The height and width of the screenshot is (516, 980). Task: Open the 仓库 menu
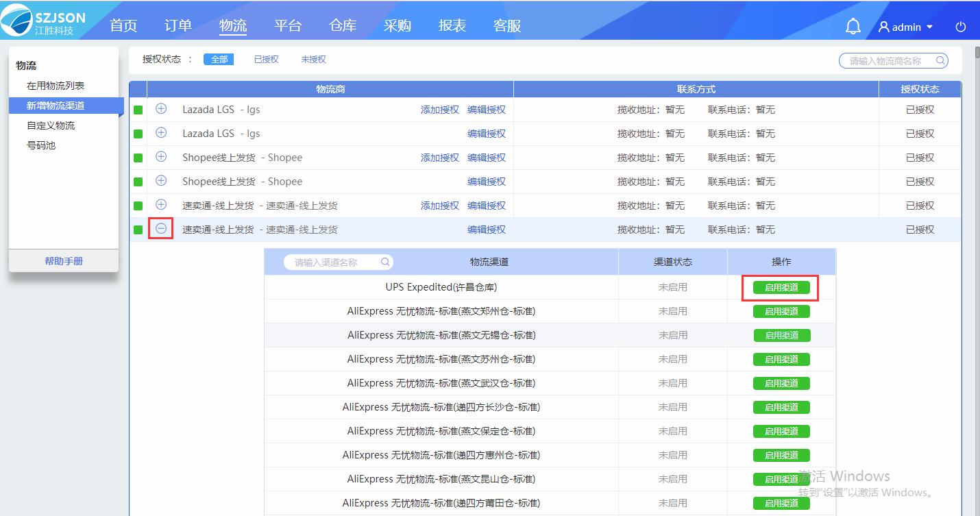pyautogui.click(x=343, y=26)
